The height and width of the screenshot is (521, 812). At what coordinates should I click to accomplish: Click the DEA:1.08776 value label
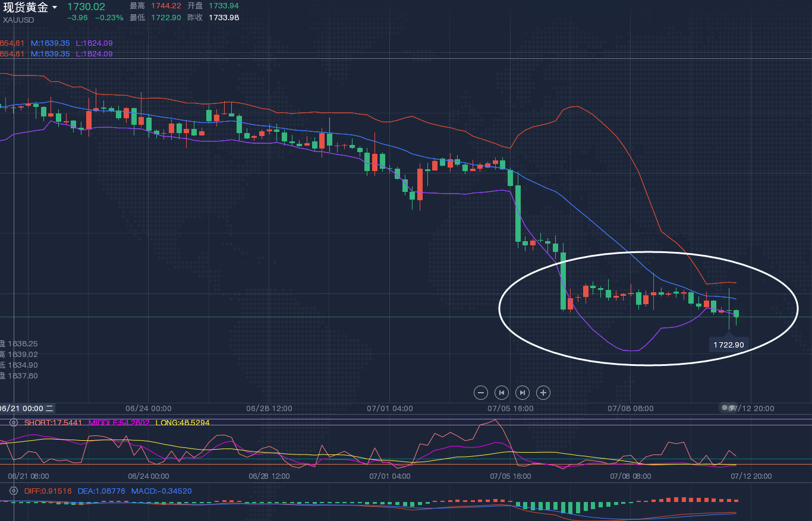pyautogui.click(x=102, y=491)
